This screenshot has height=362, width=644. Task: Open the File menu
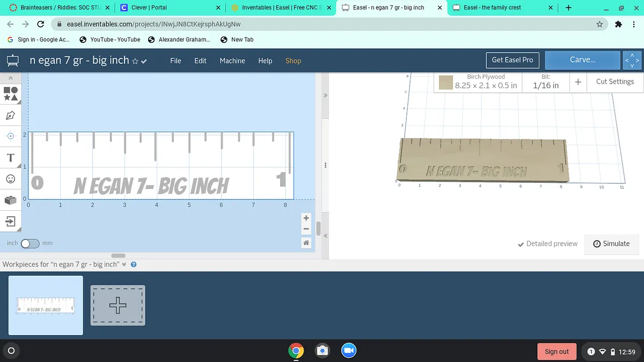[175, 61]
